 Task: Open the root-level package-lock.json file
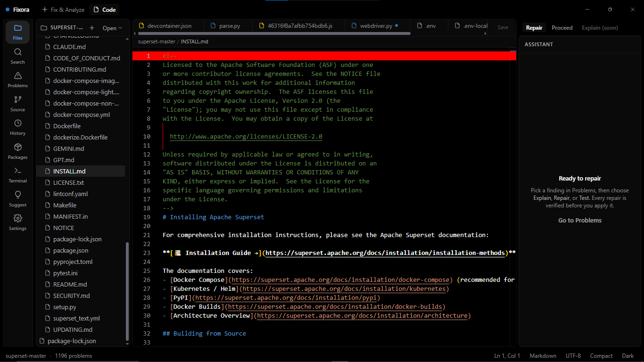[72, 341]
